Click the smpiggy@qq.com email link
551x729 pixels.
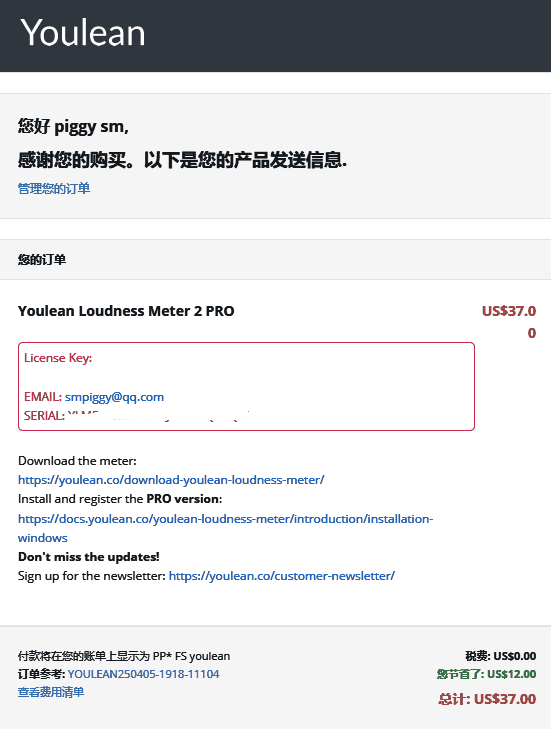pyautogui.click(x=114, y=397)
